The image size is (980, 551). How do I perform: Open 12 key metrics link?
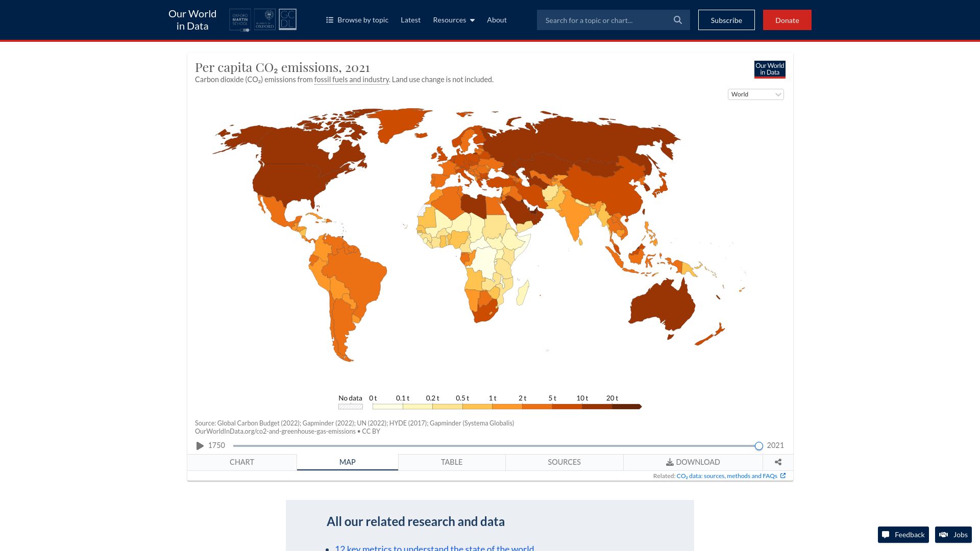tap(434, 548)
